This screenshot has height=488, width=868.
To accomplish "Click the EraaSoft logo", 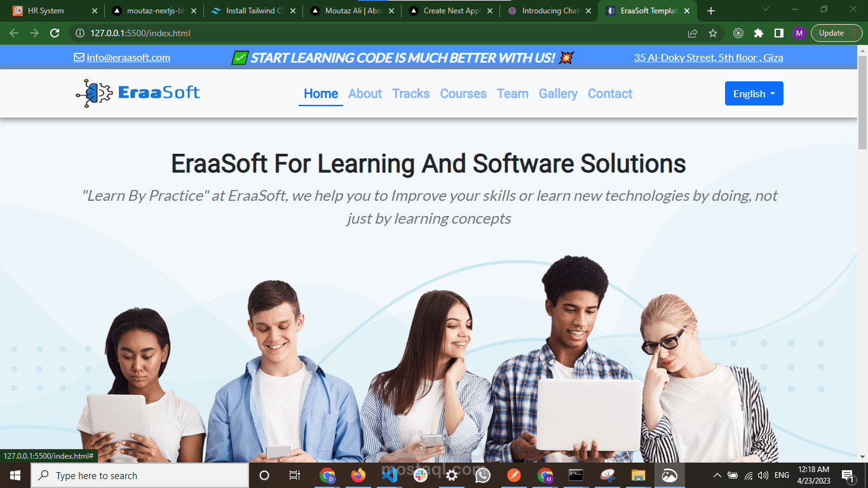I will point(138,93).
